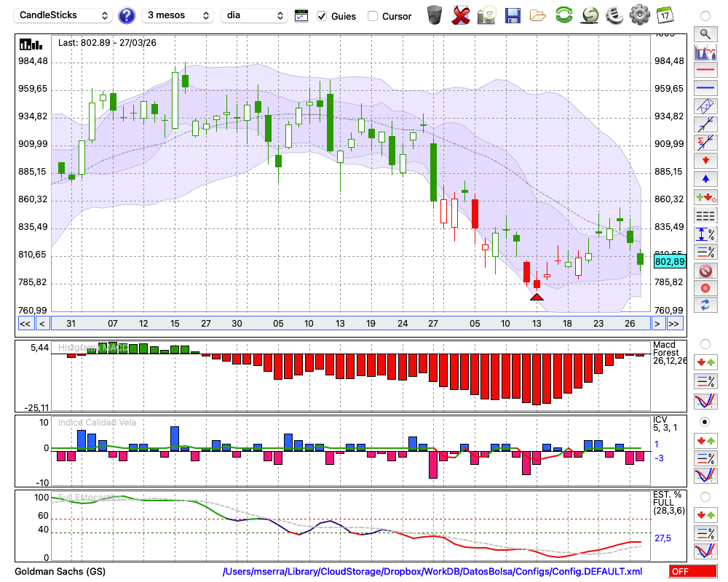Click the blue up arrow marker tool
728x582 pixels.
click(705, 178)
